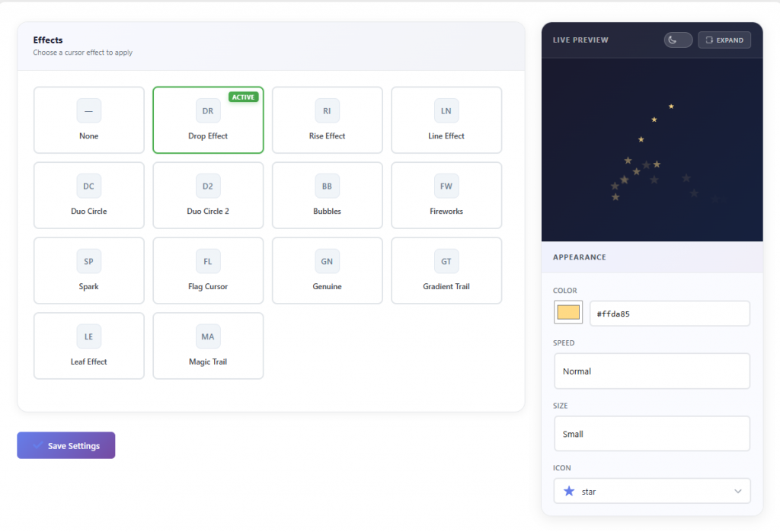Click inside the live preview canvas
Screen dimensions: 780x532
click(652, 150)
